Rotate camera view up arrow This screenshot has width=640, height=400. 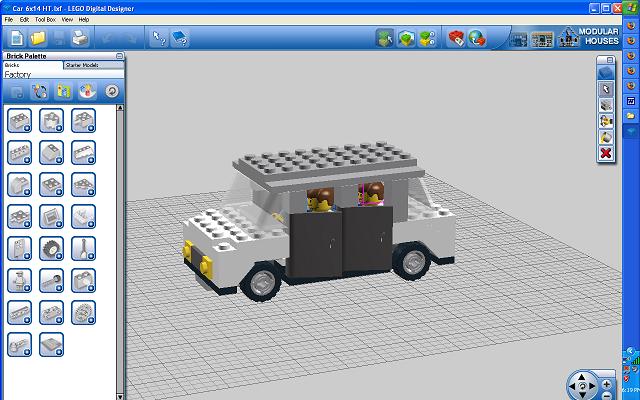pyautogui.click(x=582, y=378)
